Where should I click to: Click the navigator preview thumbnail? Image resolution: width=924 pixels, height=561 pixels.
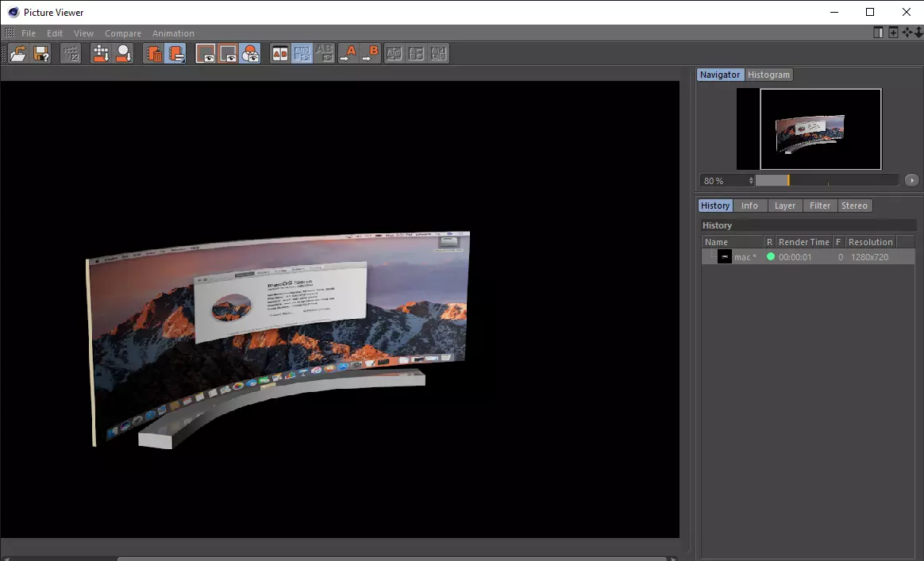pyautogui.click(x=809, y=129)
